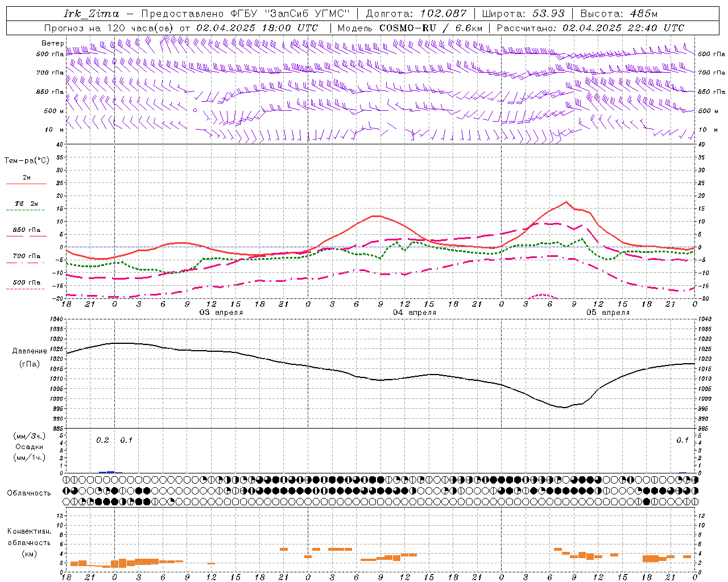
Task: Click the '(мм/3ч.)' precipitation unit label
Action: click(x=30, y=436)
